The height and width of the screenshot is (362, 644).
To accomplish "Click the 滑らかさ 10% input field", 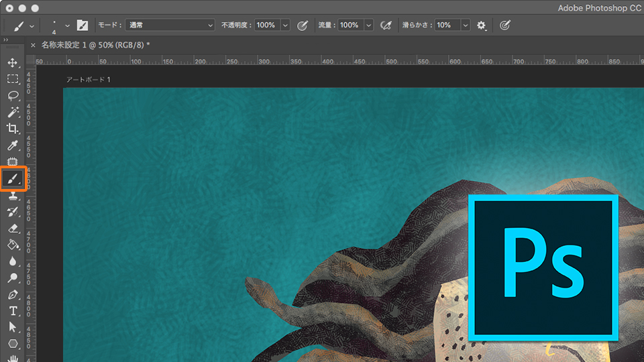I will point(447,25).
